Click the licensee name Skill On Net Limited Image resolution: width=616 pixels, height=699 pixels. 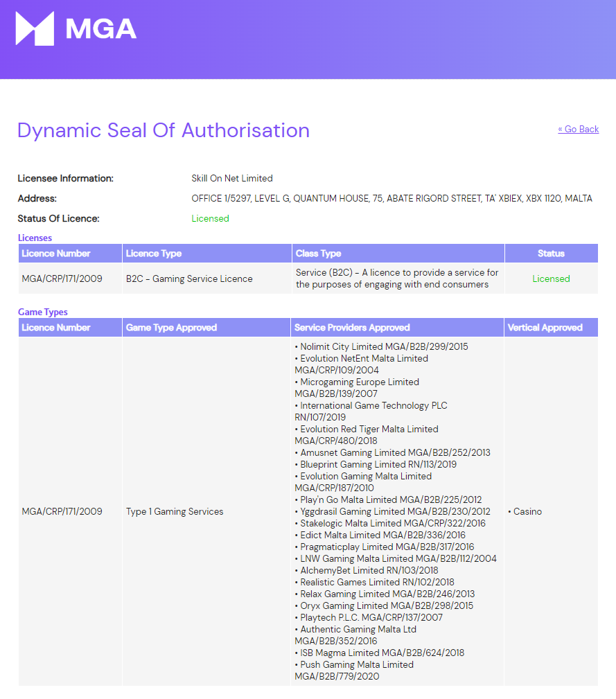(x=232, y=178)
